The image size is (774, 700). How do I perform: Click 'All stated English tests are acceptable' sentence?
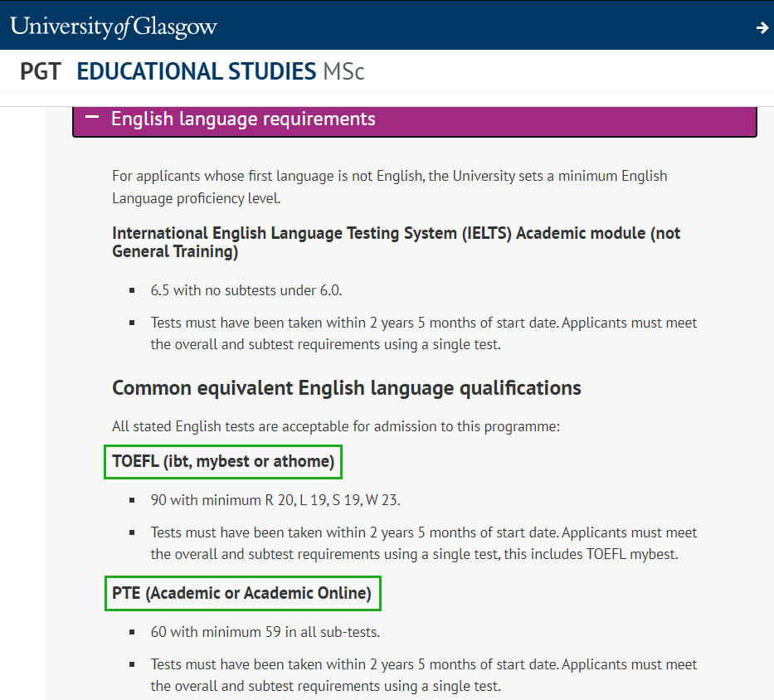point(336,426)
